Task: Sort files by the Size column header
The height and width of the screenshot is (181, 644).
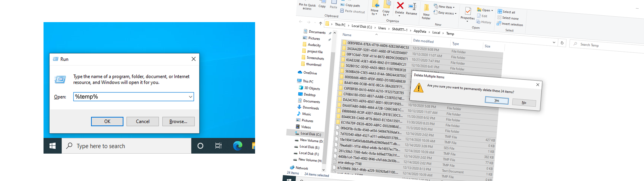Action: pos(488,46)
